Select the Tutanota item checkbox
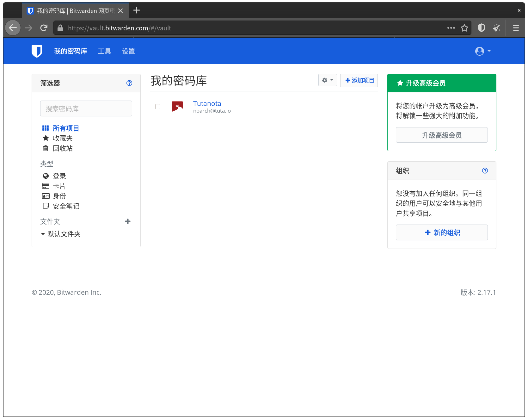This screenshot has height=420, width=528. [x=158, y=107]
